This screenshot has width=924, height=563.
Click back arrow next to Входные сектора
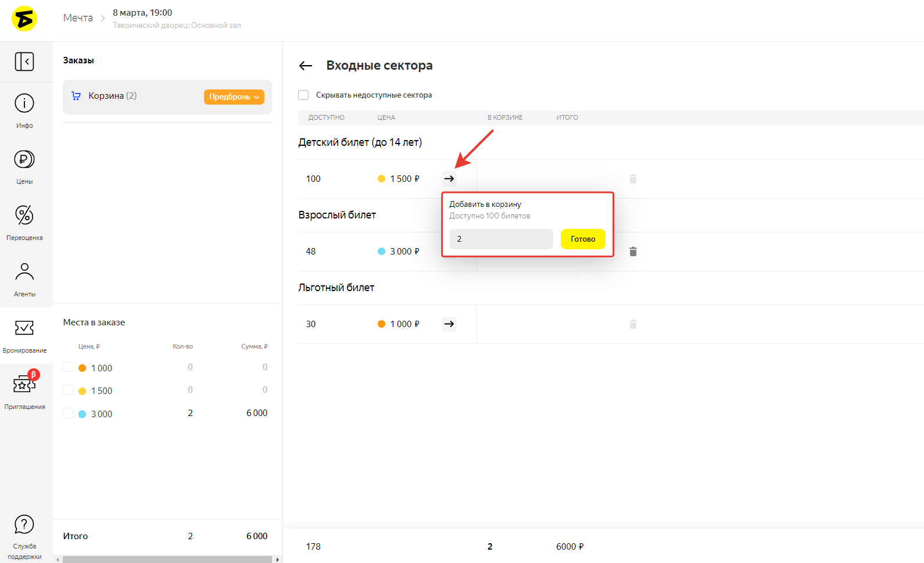click(306, 66)
